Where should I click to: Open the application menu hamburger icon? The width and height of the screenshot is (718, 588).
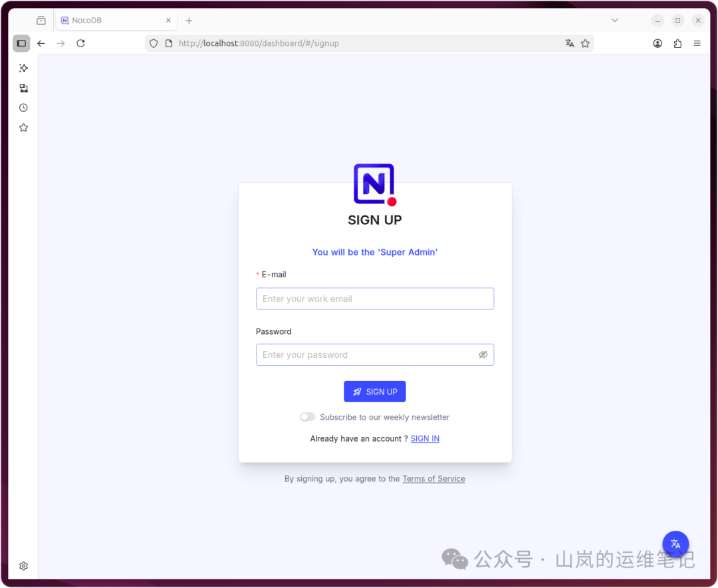click(697, 43)
